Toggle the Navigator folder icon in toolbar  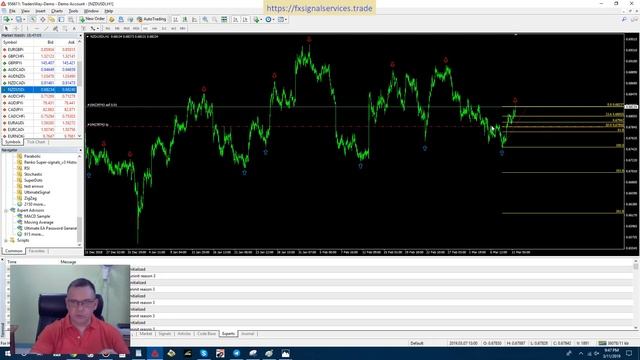click(x=51, y=19)
